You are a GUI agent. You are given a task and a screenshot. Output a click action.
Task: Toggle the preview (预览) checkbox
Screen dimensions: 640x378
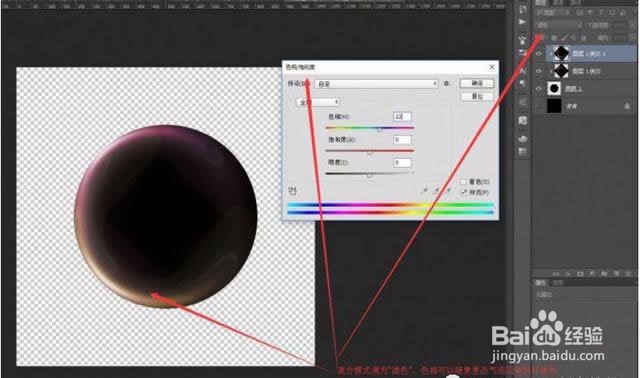point(464,192)
